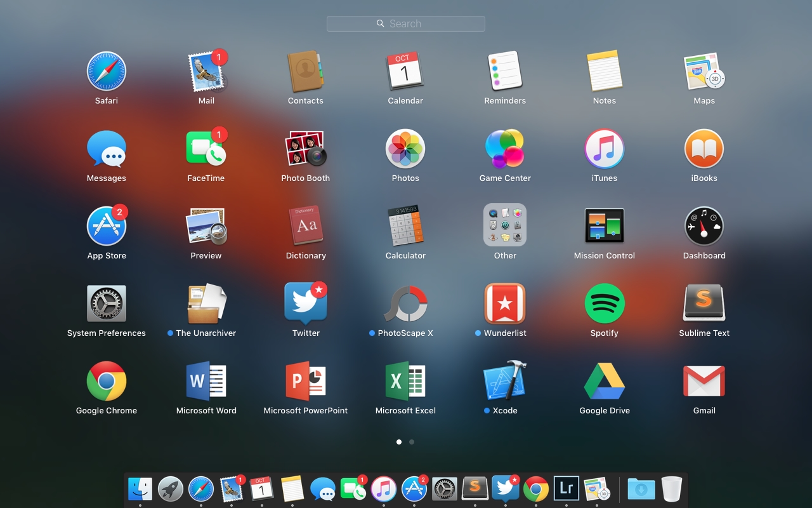The image size is (812, 508).
Task: Open FaceTime from the Dock
Action: [353, 490]
